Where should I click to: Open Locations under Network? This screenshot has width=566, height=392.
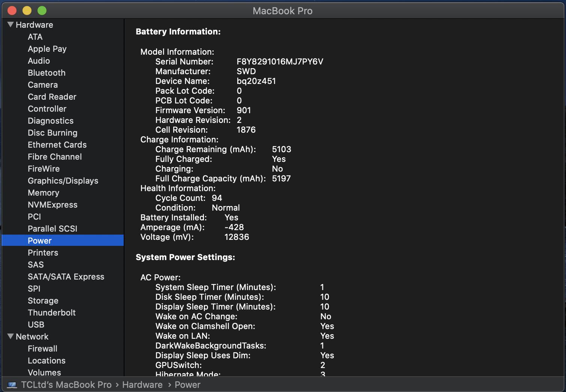tap(46, 361)
